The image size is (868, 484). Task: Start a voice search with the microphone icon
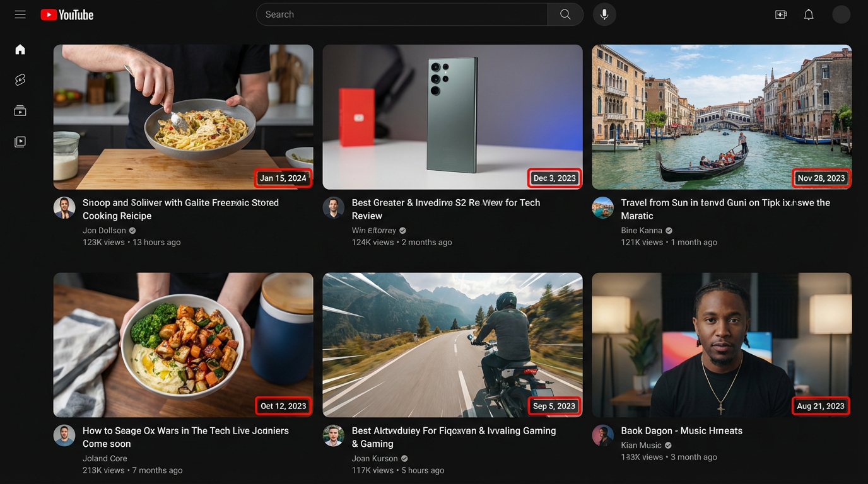point(604,14)
